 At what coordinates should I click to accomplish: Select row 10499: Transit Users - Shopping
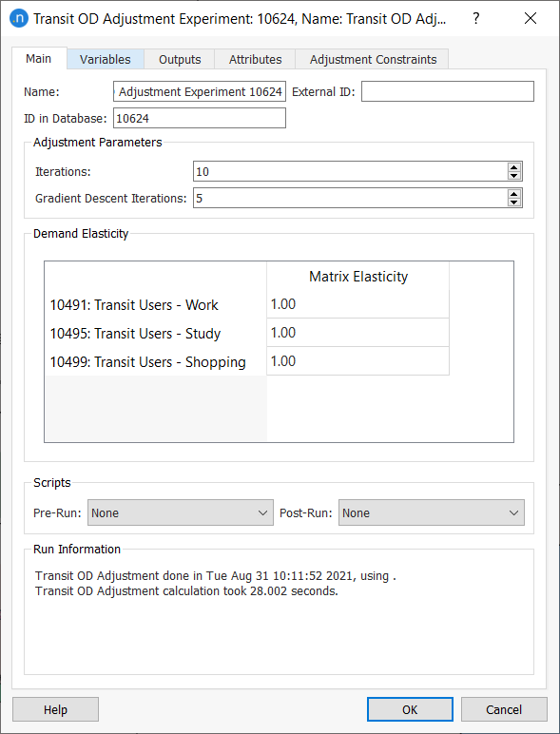point(156,362)
